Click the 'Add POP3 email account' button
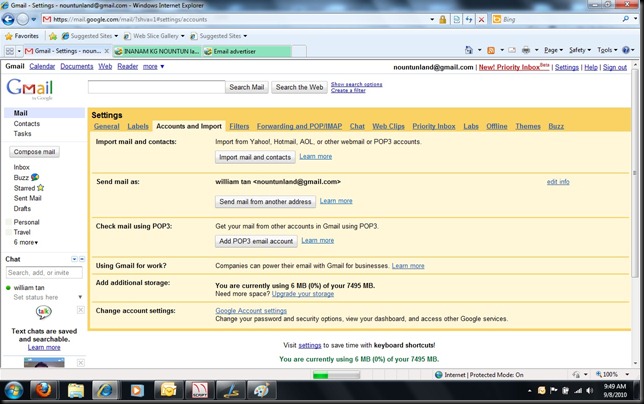 pos(256,241)
